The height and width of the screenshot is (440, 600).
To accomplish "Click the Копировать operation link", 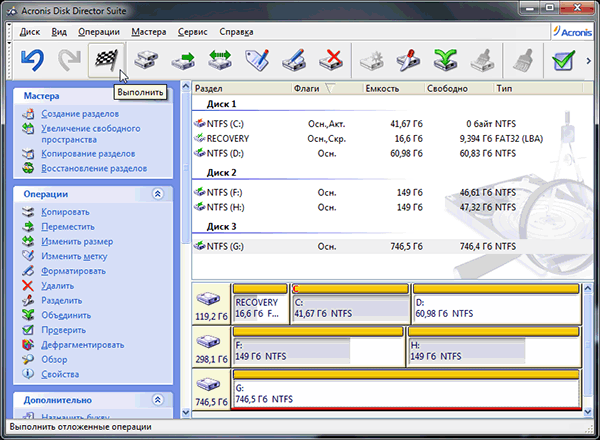I will [x=65, y=212].
